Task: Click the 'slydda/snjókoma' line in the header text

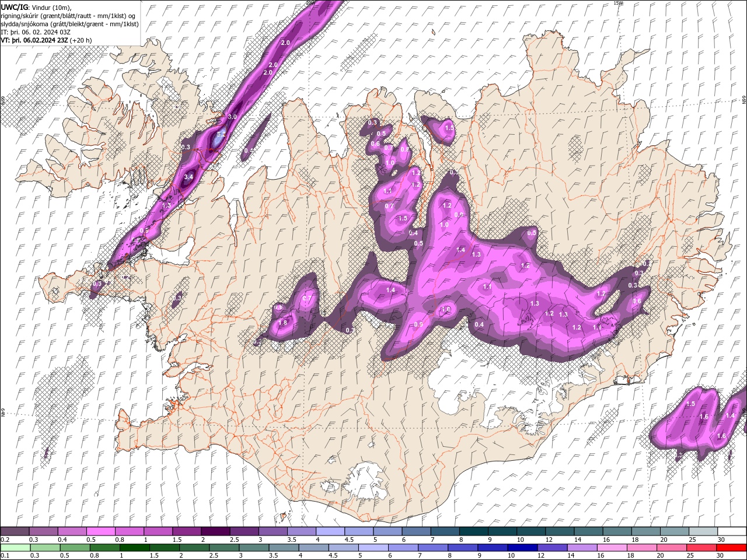Action: 70,24
